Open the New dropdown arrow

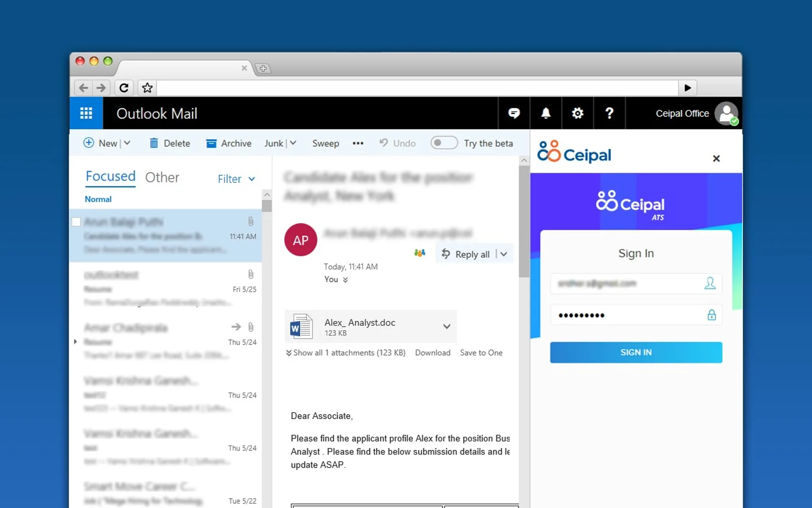(x=127, y=143)
